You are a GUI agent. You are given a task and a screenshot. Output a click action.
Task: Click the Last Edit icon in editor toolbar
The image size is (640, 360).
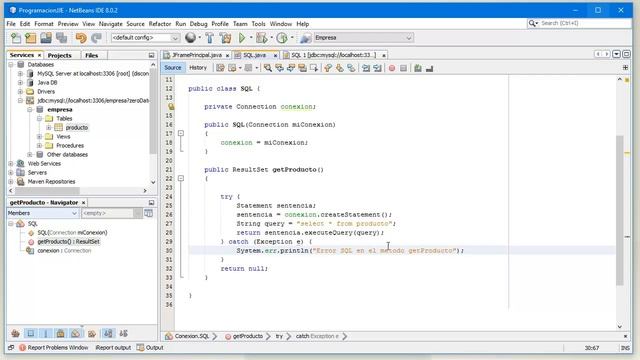coord(220,68)
